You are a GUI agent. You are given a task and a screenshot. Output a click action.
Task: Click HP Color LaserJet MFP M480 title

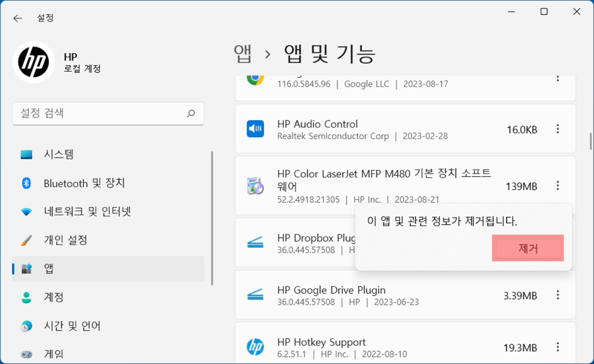(384, 180)
